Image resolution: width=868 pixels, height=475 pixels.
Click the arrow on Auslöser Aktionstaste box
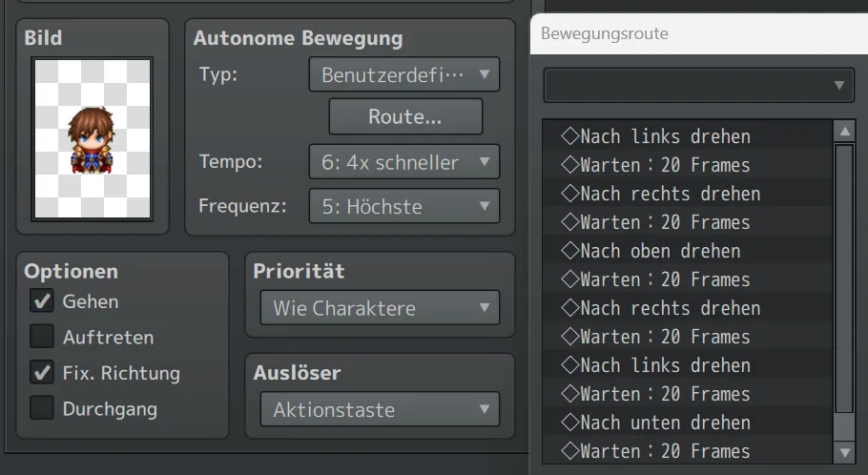(485, 409)
